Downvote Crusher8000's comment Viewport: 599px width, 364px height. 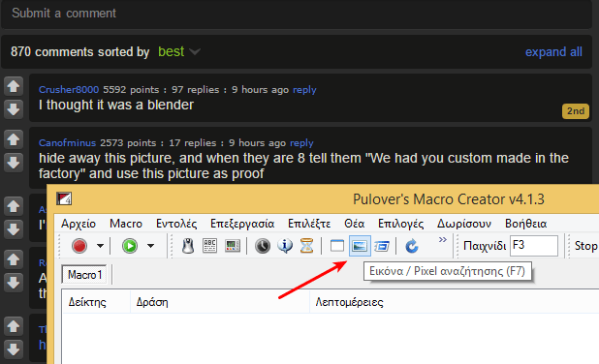tap(14, 109)
